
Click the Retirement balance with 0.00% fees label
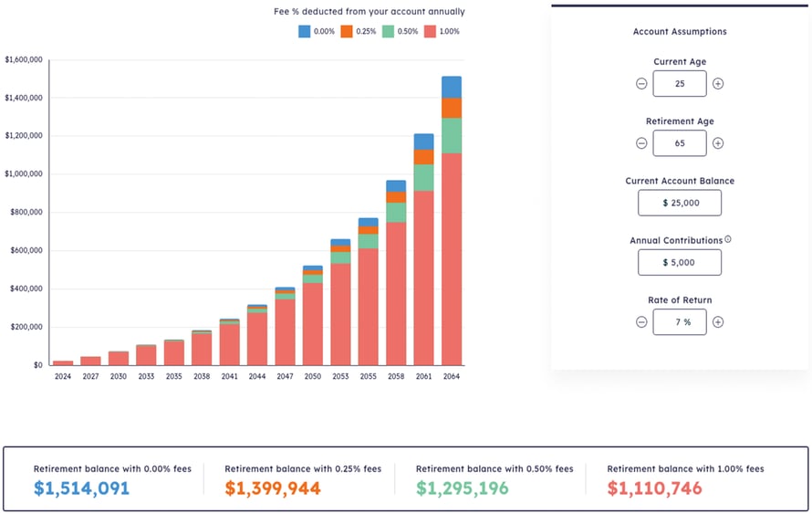point(112,469)
